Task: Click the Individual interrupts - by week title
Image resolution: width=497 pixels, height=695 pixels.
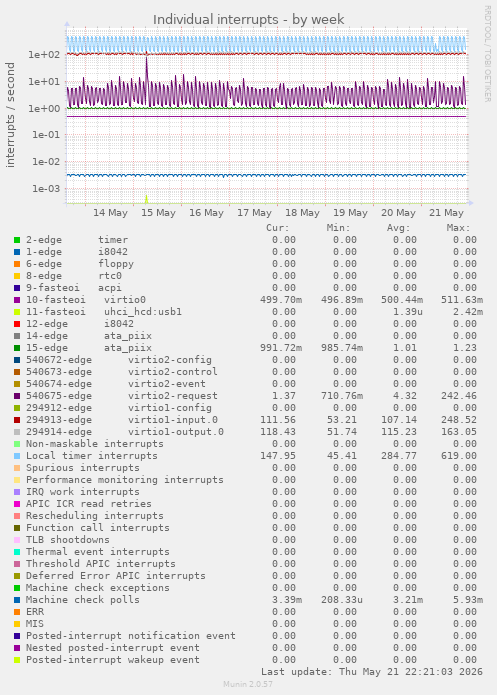Action: coord(248,20)
